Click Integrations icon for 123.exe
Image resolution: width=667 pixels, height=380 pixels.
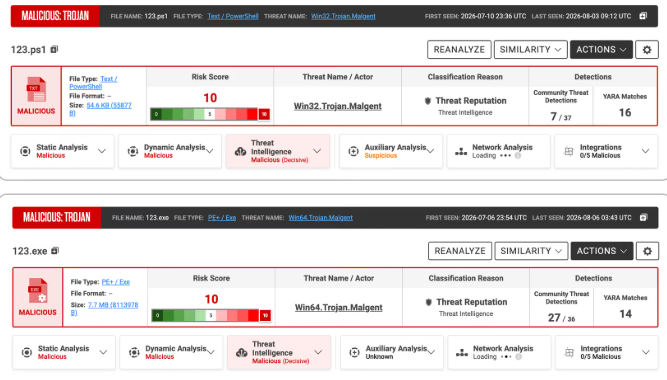tap(569, 352)
